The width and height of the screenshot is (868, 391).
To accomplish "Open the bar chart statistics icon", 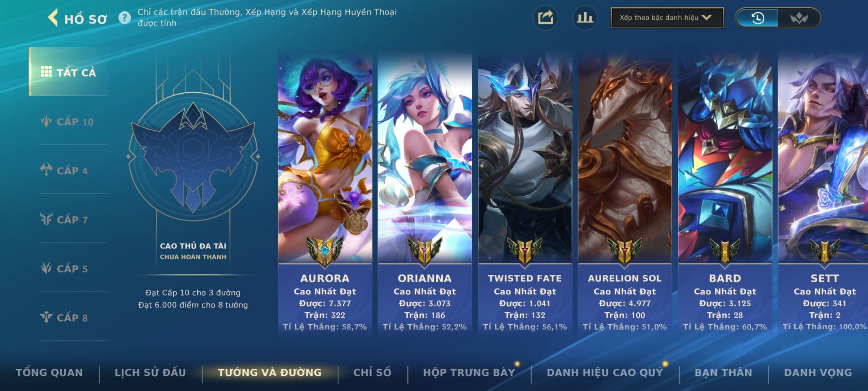I will (585, 18).
